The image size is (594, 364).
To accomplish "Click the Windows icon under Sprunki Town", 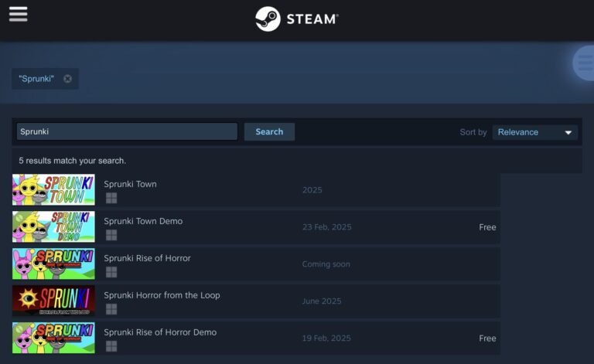I will (x=111, y=198).
